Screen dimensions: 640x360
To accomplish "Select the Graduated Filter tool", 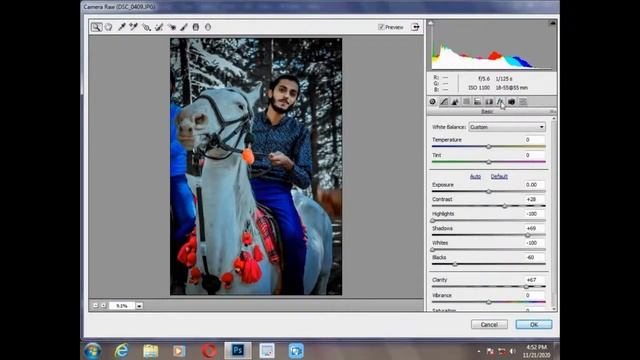I will click(196, 27).
